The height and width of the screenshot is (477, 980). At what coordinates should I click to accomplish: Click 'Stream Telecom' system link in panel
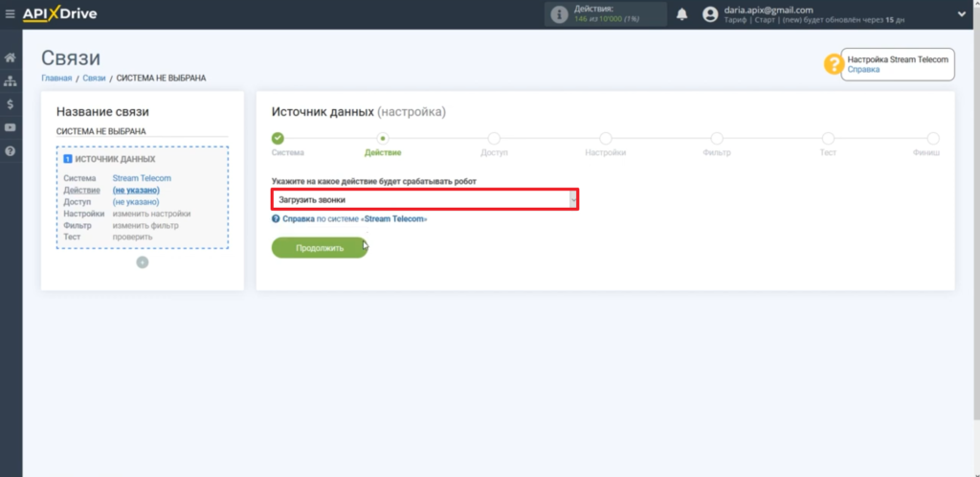click(140, 178)
